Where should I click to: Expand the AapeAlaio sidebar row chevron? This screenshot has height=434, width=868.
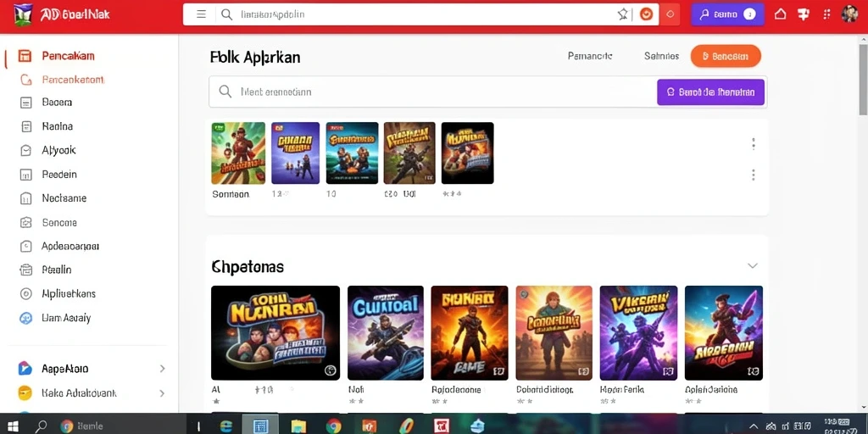click(x=162, y=368)
